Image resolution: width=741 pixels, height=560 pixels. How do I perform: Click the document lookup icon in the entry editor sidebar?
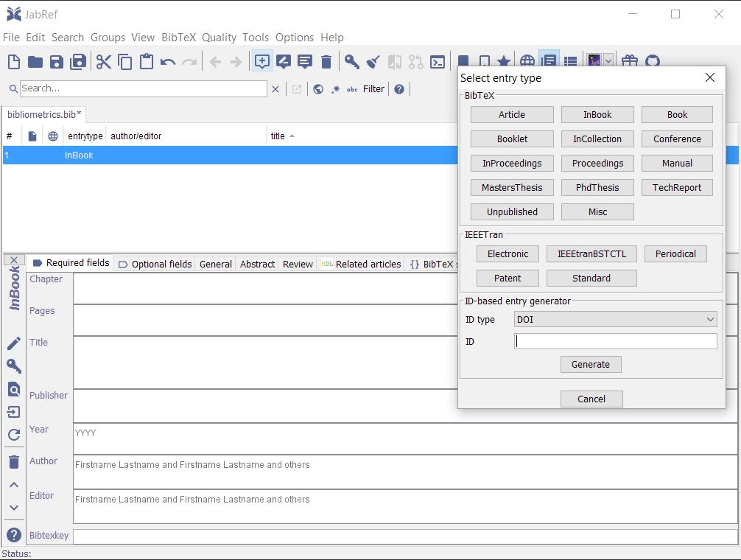tap(14, 389)
